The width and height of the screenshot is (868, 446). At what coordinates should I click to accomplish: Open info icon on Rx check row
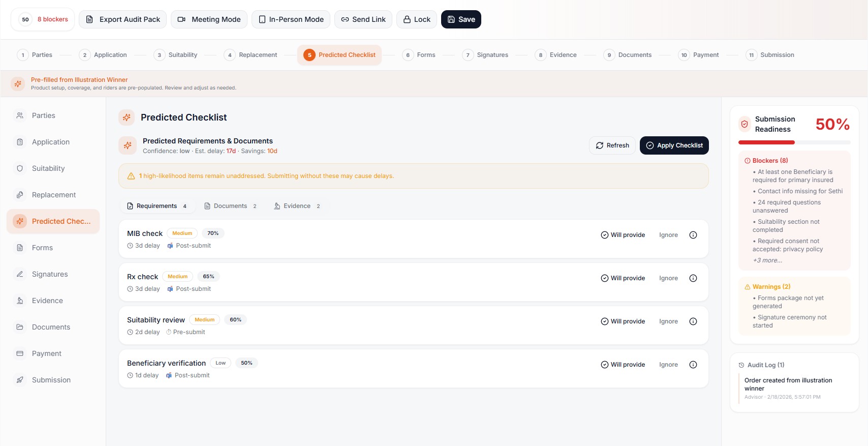pos(693,278)
